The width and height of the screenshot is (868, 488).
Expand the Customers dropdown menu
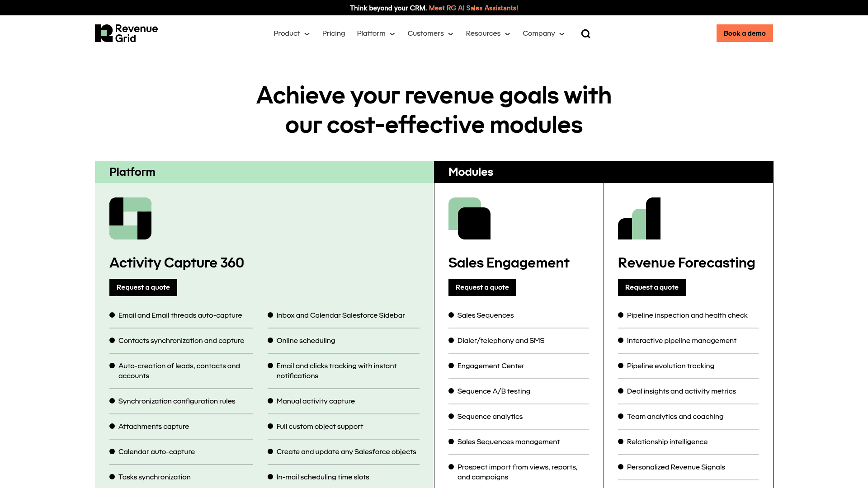point(430,33)
